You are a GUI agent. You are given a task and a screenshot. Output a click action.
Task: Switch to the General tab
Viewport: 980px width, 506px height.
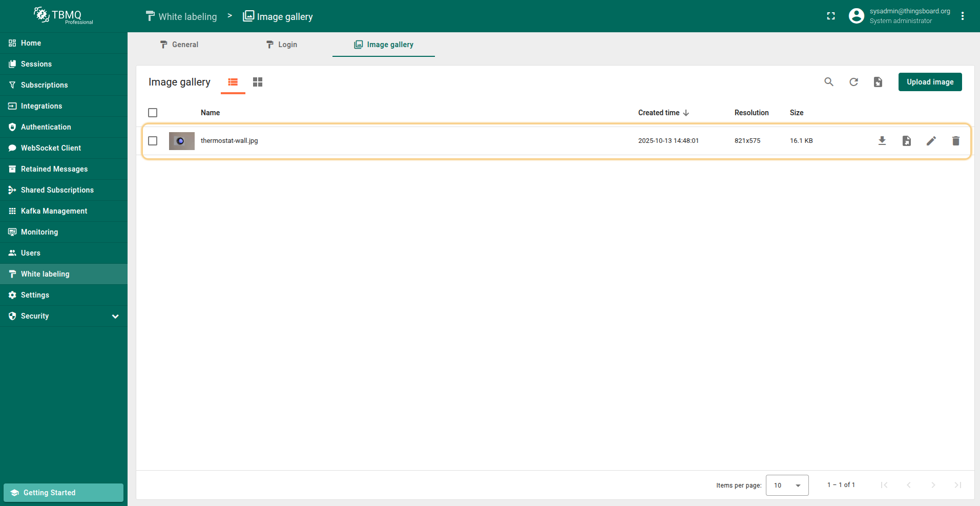point(179,45)
